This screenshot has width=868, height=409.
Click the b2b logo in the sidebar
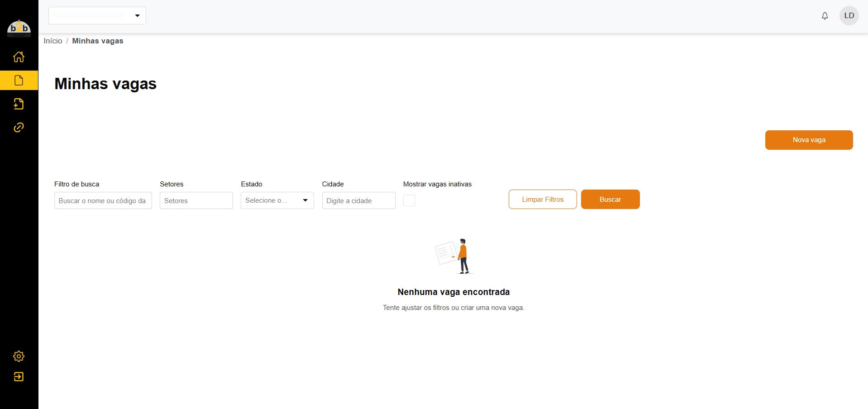click(x=19, y=28)
